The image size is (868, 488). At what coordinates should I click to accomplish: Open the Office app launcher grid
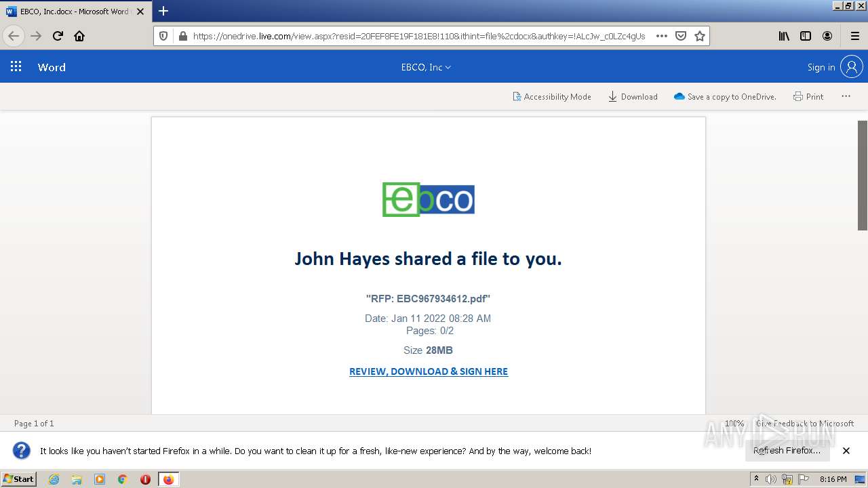(16, 66)
